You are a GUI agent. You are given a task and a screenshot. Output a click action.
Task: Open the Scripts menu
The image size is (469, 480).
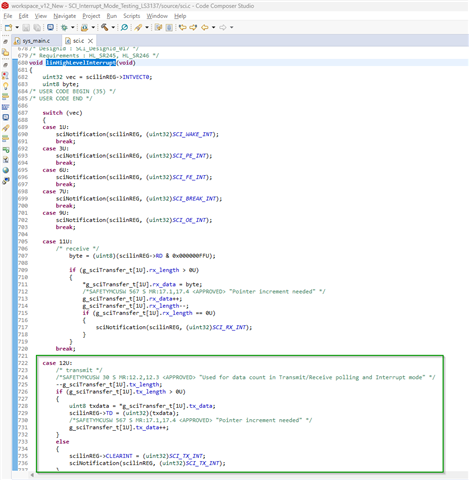coord(132,16)
